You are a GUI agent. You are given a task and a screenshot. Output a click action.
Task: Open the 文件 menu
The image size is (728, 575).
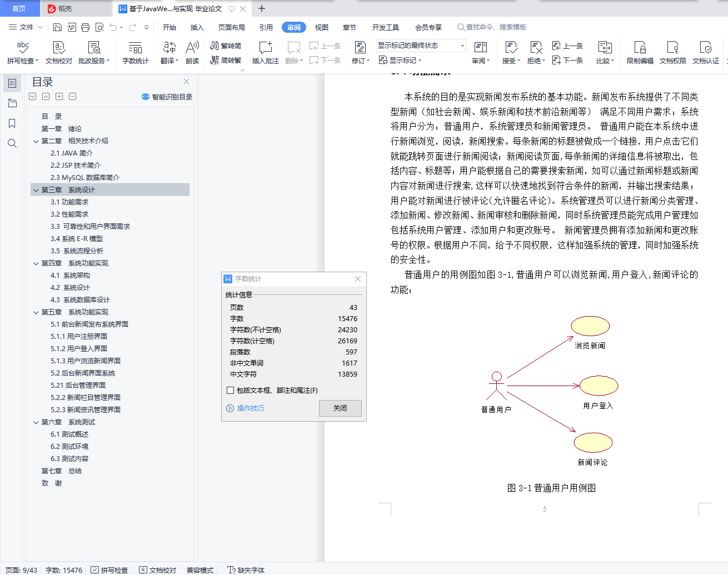tap(26, 27)
